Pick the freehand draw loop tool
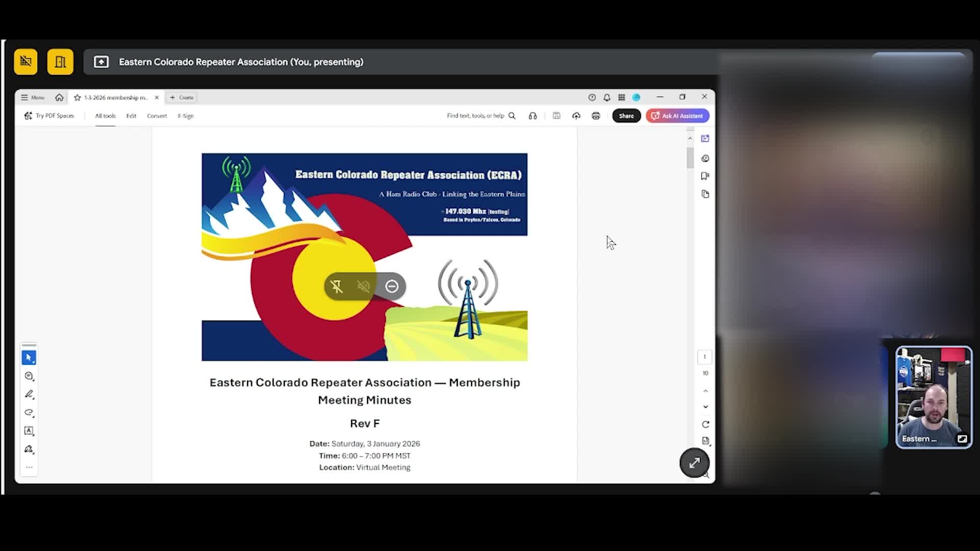 (29, 412)
